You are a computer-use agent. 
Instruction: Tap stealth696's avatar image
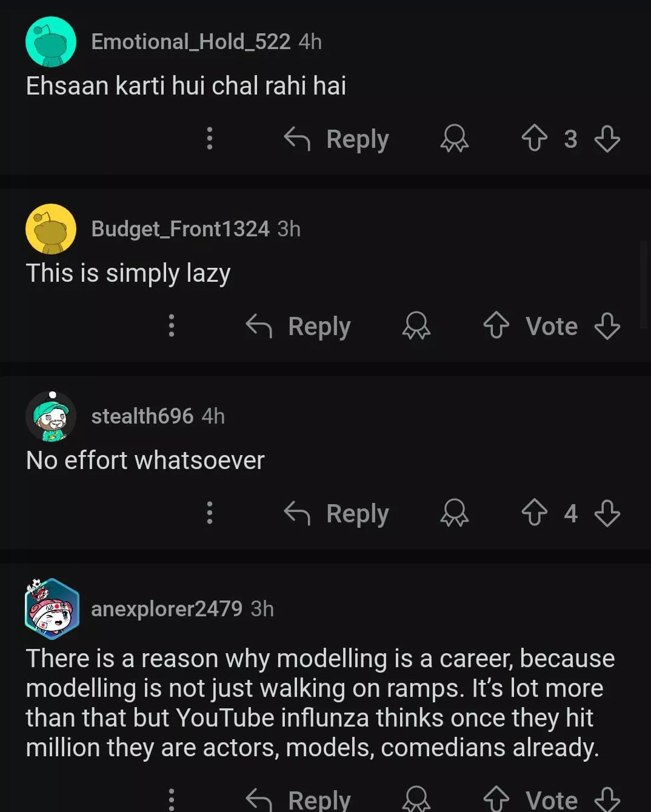click(51, 416)
